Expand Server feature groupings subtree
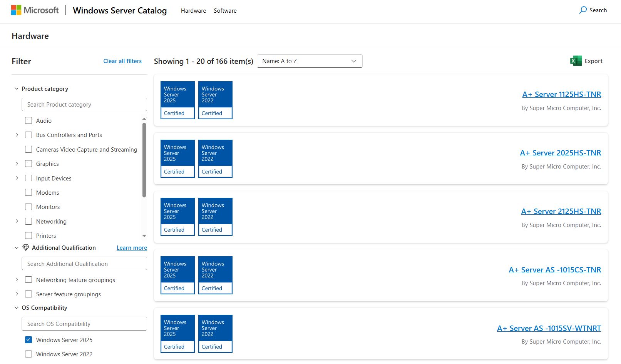The height and width of the screenshot is (364, 621). (17, 294)
